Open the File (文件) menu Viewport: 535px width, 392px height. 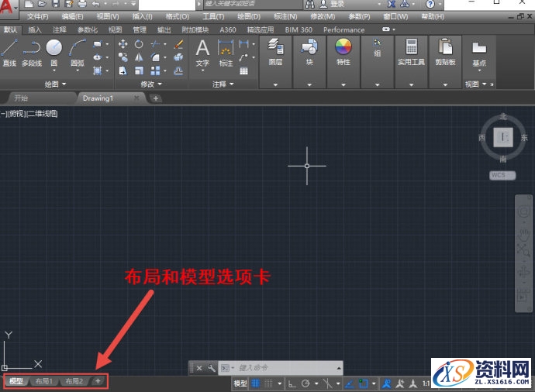[x=37, y=16]
